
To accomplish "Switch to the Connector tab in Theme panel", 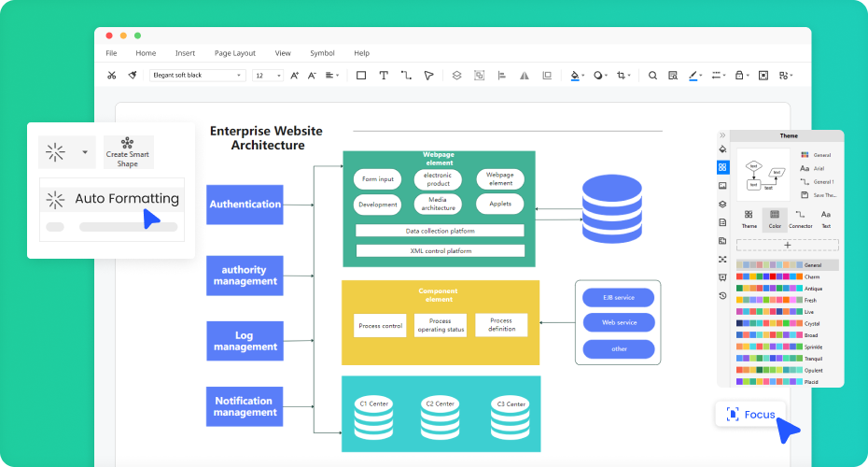I will (x=800, y=219).
